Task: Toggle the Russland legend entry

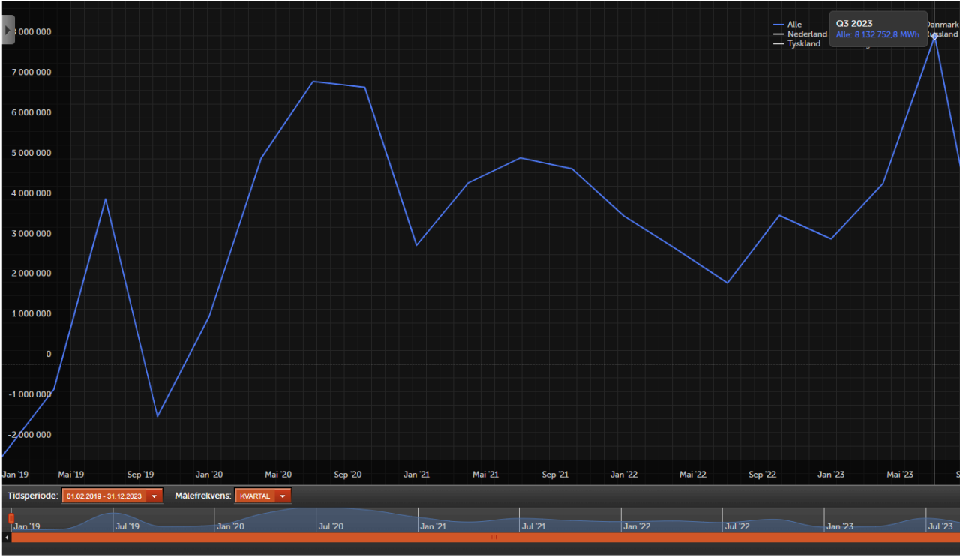Action: click(x=942, y=34)
